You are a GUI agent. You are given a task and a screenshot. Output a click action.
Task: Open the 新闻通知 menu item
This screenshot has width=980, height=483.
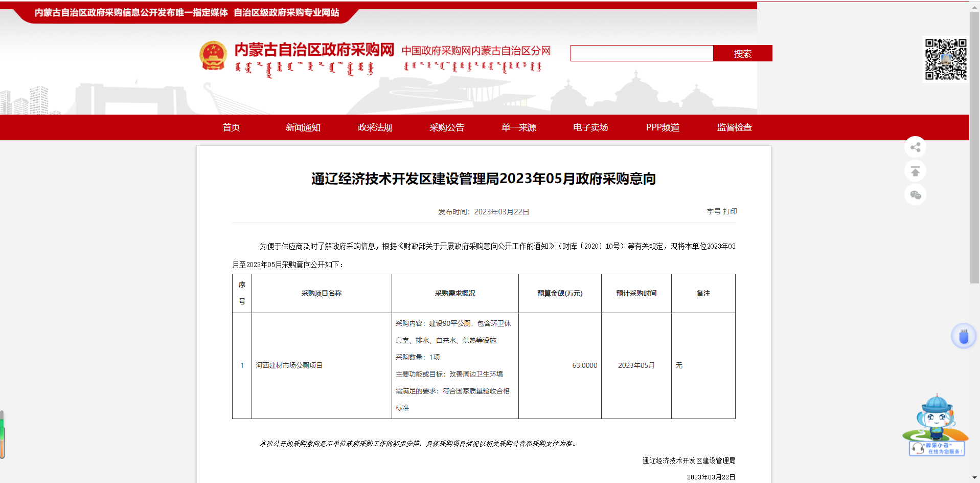coord(303,127)
